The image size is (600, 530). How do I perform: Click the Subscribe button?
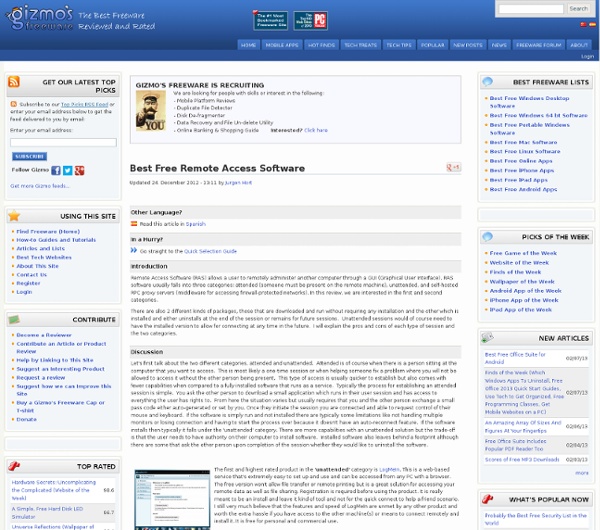point(29,156)
